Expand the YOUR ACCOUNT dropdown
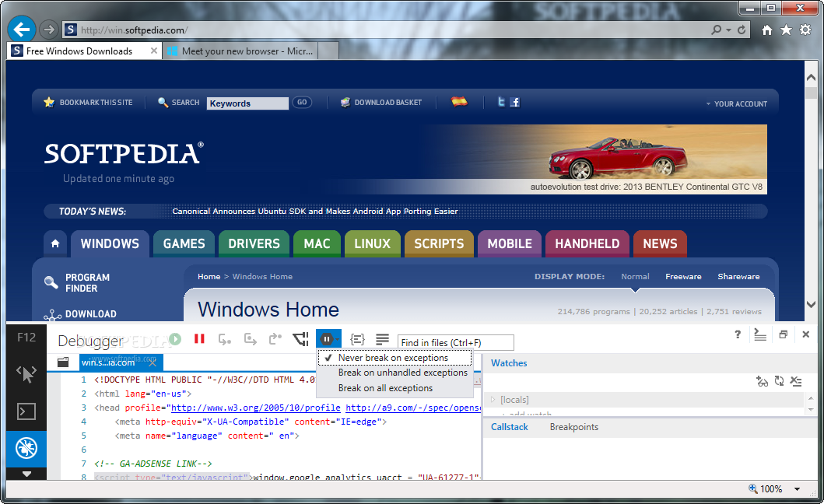 737,104
